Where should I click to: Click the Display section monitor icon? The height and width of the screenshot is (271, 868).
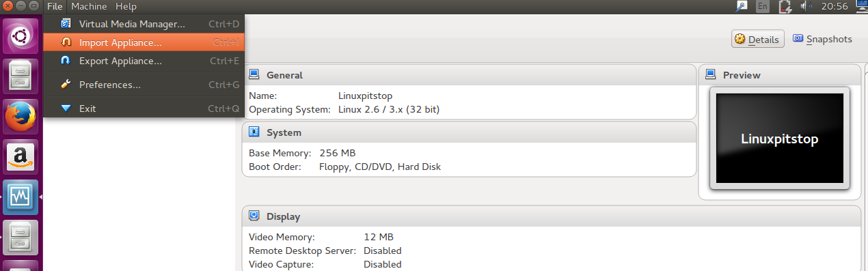tap(254, 216)
